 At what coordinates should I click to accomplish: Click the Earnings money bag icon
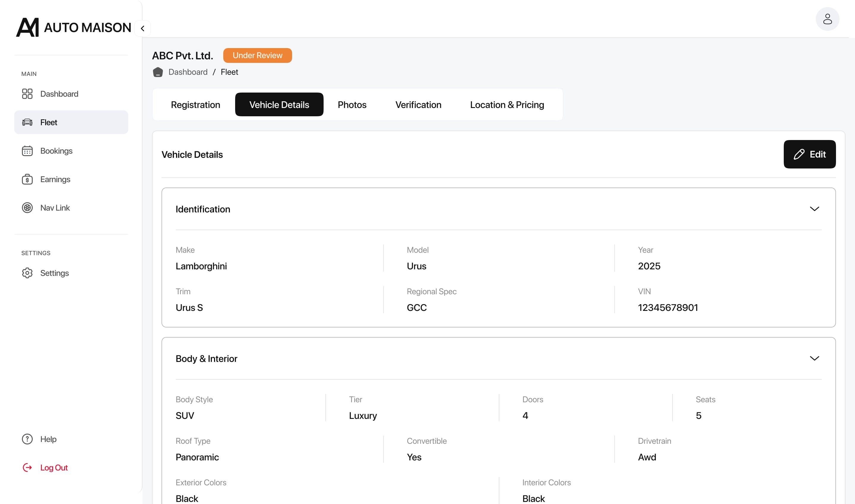point(27,179)
